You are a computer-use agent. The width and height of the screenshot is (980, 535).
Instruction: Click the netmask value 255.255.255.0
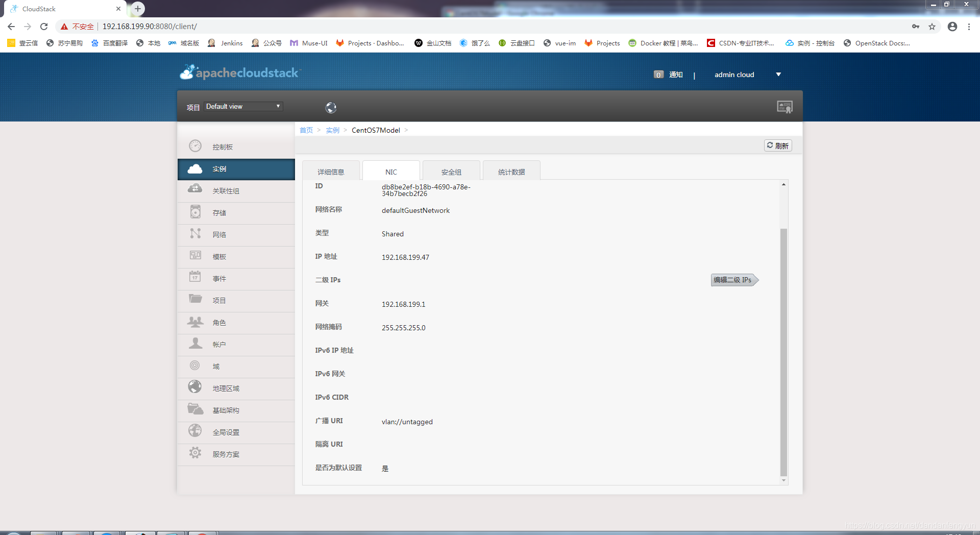[x=403, y=328]
